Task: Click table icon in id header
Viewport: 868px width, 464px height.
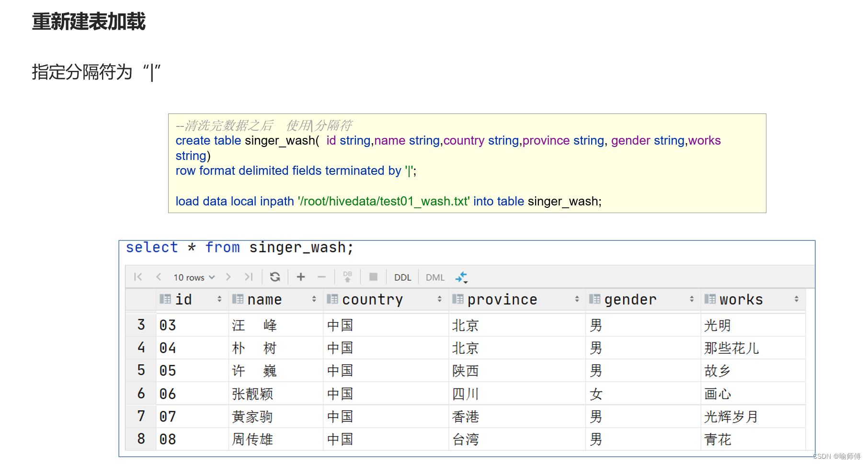Action: [165, 299]
